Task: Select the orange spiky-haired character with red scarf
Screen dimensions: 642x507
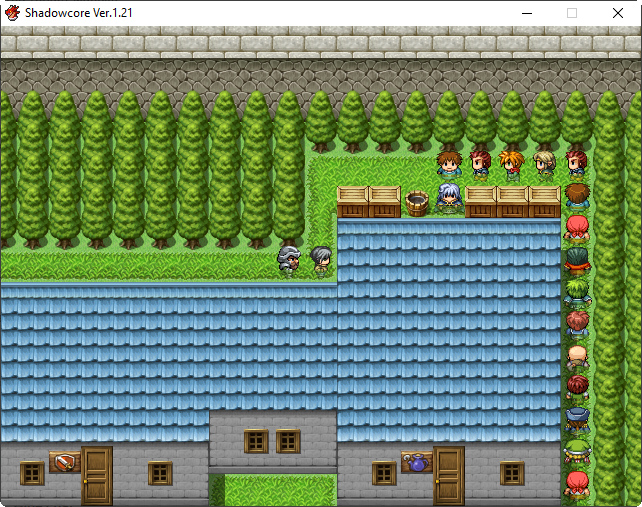Action: click(x=512, y=165)
